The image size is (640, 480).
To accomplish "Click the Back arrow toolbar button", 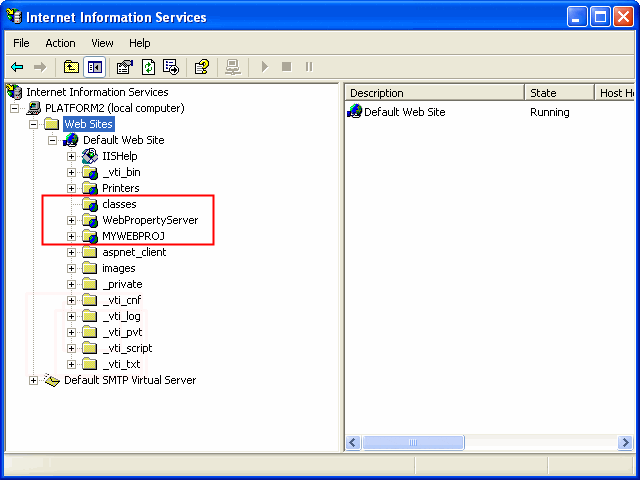I will pos(17,67).
